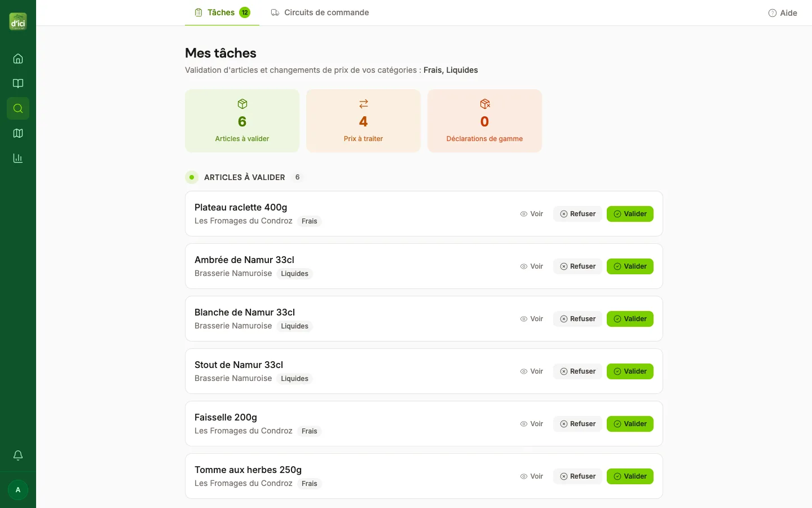Open the map icon in sidebar
Image resolution: width=812 pixels, height=508 pixels.
point(18,133)
